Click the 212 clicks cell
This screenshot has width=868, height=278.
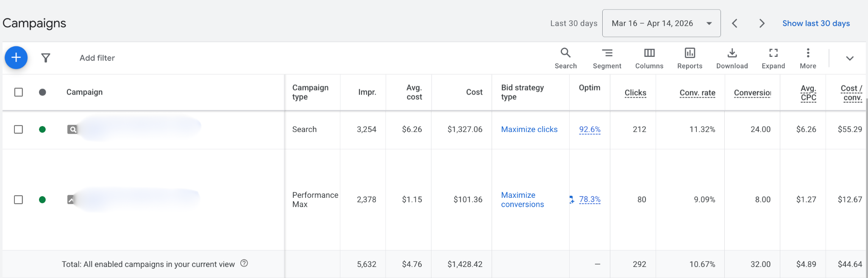(640, 129)
